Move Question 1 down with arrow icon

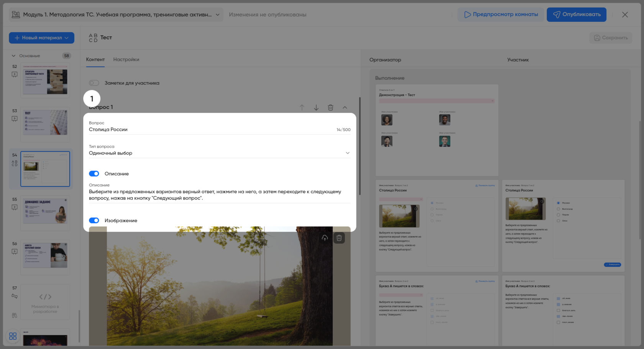pos(316,108)
